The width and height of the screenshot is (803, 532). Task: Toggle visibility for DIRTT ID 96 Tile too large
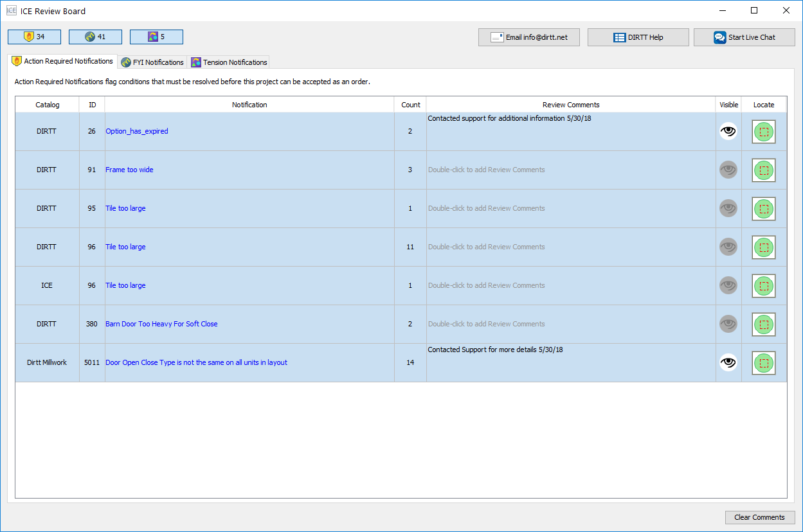tap(728, 247)
